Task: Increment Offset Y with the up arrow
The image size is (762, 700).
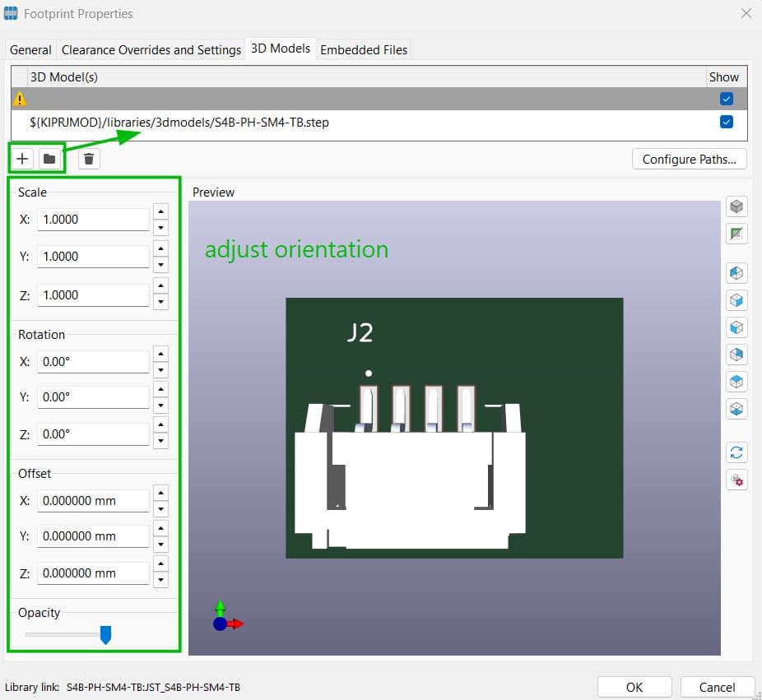Action: pyautogui.click(x=160, y=530)
